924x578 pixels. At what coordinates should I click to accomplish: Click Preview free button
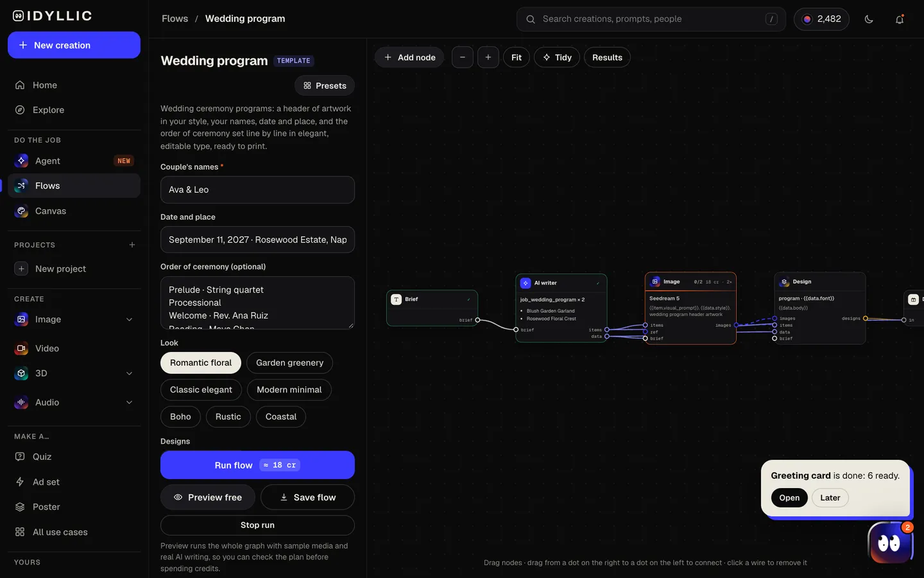(x=208, y=497)
